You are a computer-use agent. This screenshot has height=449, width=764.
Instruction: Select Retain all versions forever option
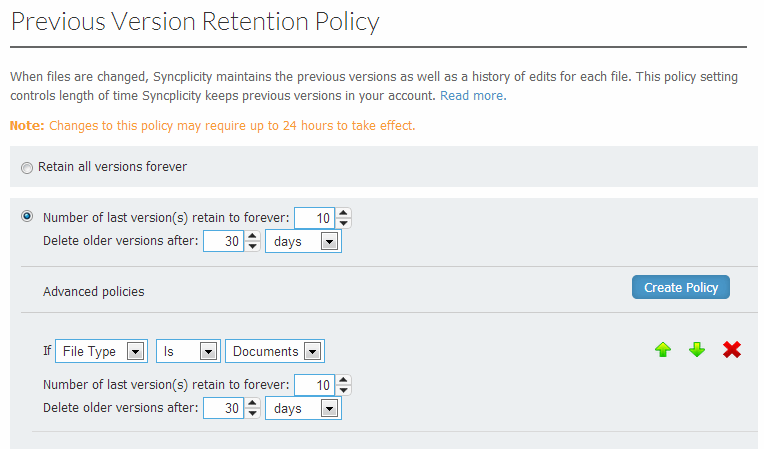[x=27, y=168]
